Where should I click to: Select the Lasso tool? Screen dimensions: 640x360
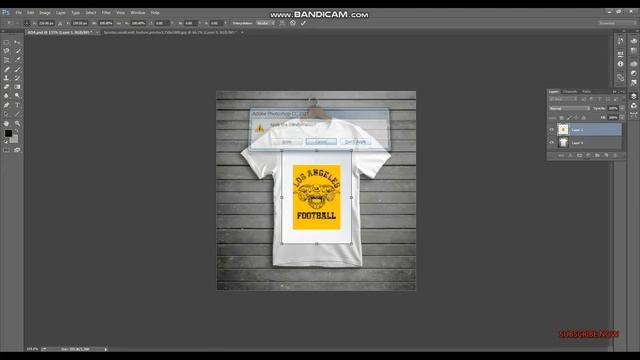pos(7,51)
